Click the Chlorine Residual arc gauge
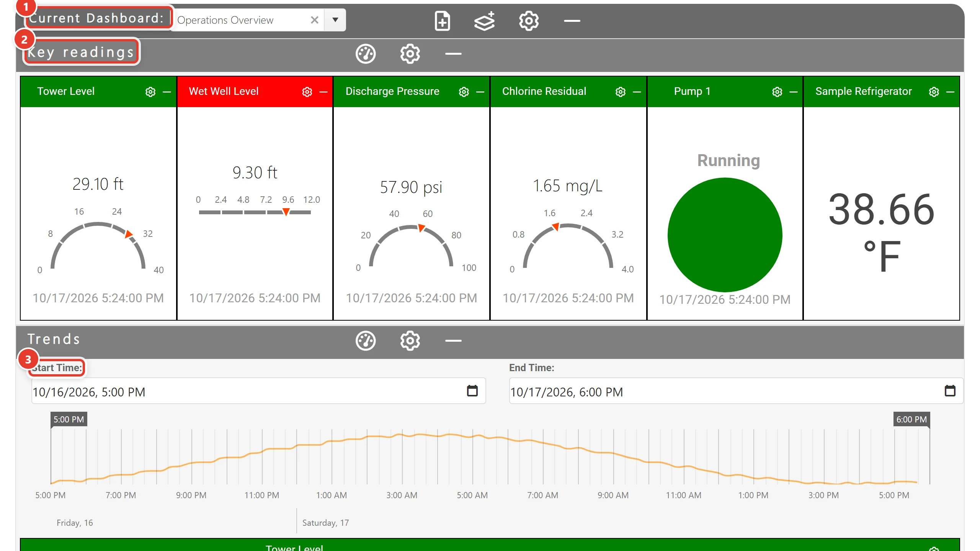 coord(568,246)
